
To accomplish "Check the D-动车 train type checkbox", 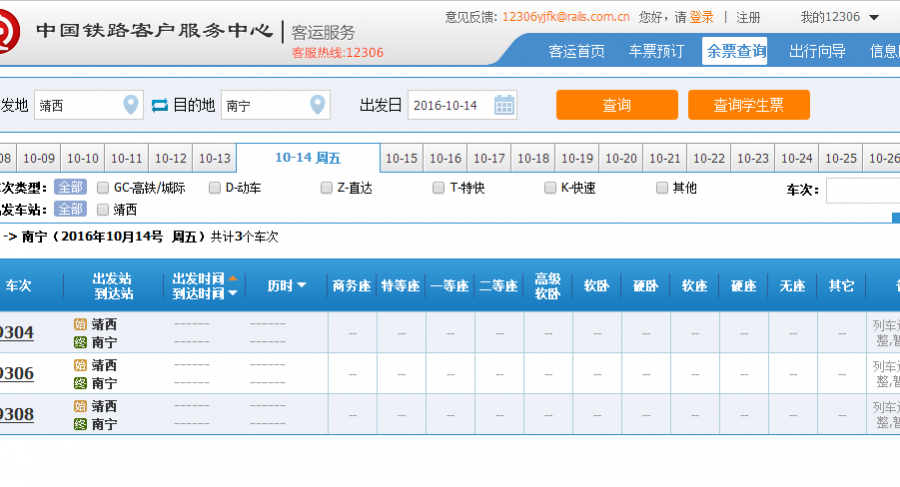I will [x=215, y=188].
